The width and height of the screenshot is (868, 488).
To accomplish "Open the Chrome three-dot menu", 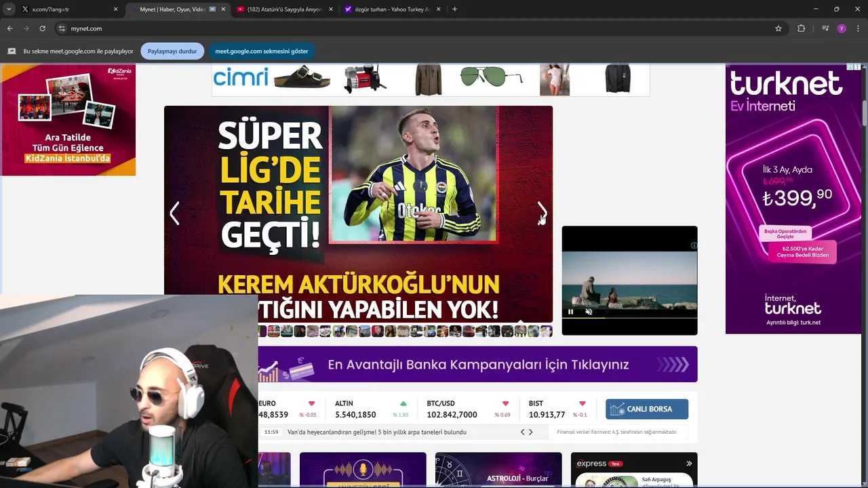I will click(859, 28).
